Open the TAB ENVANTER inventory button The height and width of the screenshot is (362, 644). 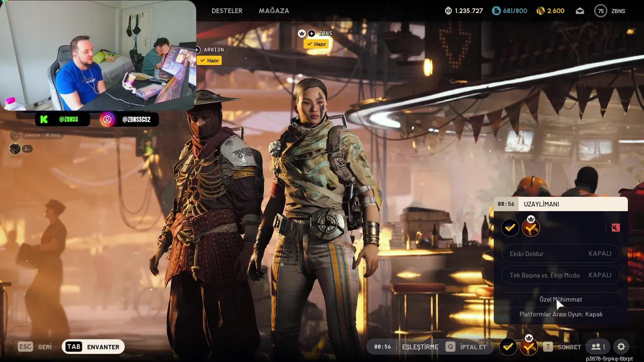[93, 346]
